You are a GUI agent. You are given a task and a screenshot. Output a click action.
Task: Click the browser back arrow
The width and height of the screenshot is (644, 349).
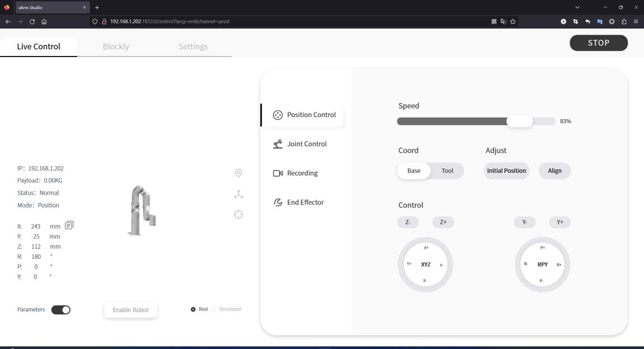tap(8, 21)
